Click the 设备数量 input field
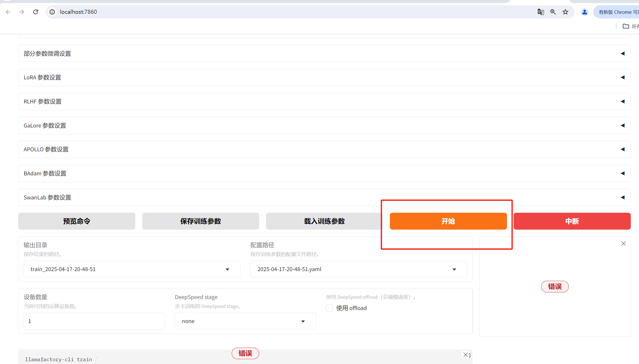 click(94, 321)
